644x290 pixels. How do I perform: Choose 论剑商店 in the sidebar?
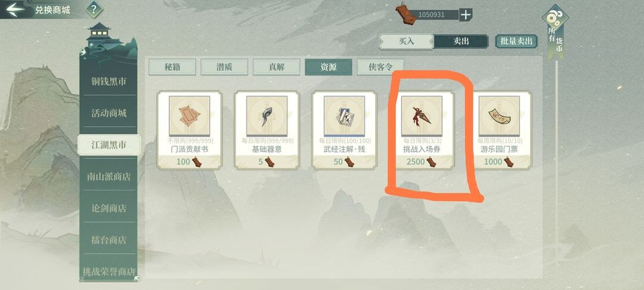coord(109,208)
